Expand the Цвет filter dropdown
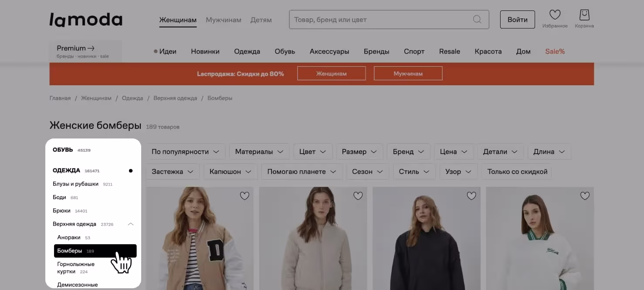 pyautogui.click(x=312, y=152)
